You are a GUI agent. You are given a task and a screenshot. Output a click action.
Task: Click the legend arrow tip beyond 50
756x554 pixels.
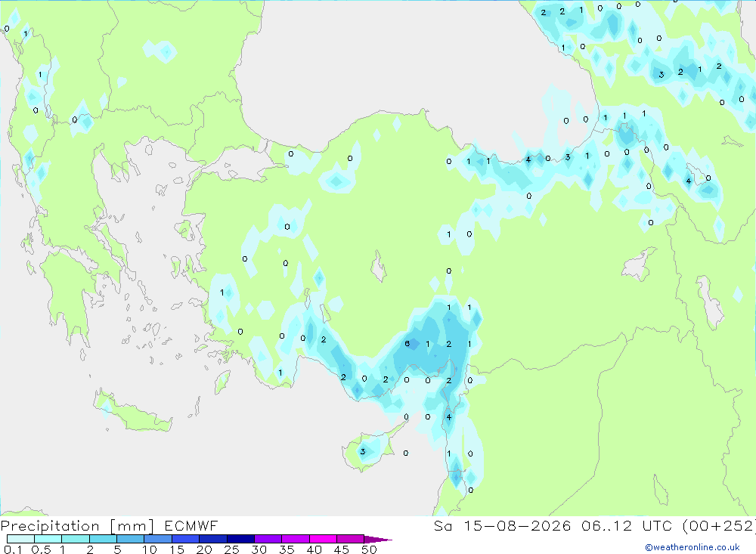[379, 540]
